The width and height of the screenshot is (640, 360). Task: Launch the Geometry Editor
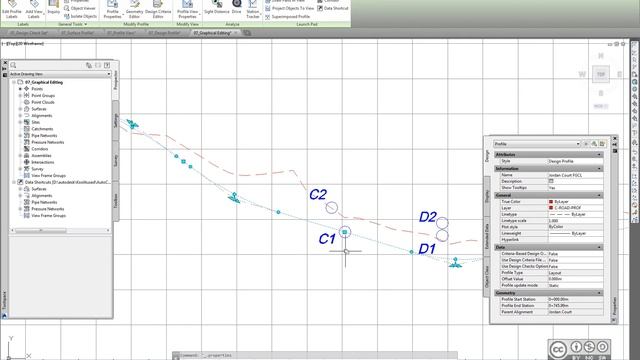[134, 10]
